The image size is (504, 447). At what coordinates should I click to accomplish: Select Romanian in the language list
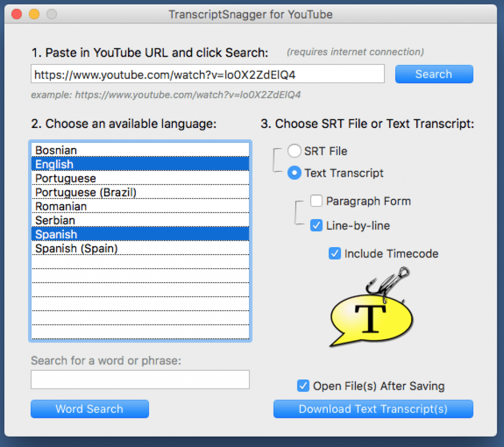140,206
